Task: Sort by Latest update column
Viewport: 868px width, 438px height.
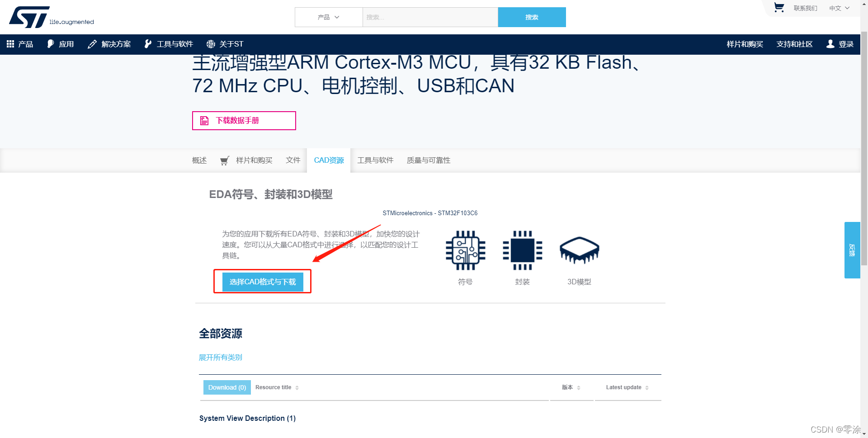Action: (627, 387)
